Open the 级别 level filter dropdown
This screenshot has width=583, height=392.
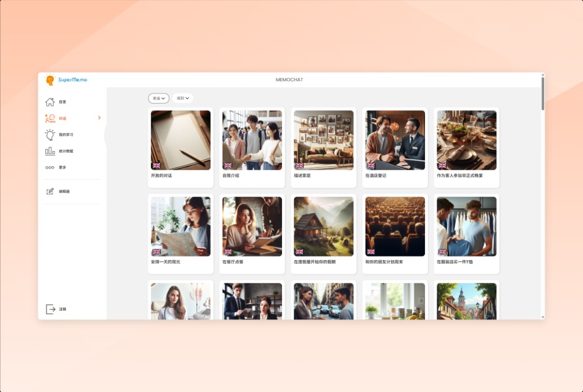[183, 98]
